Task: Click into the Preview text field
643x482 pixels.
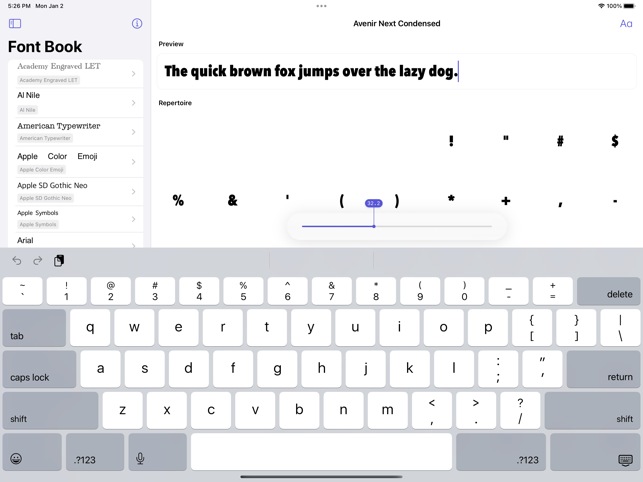Action: [397, 71]
